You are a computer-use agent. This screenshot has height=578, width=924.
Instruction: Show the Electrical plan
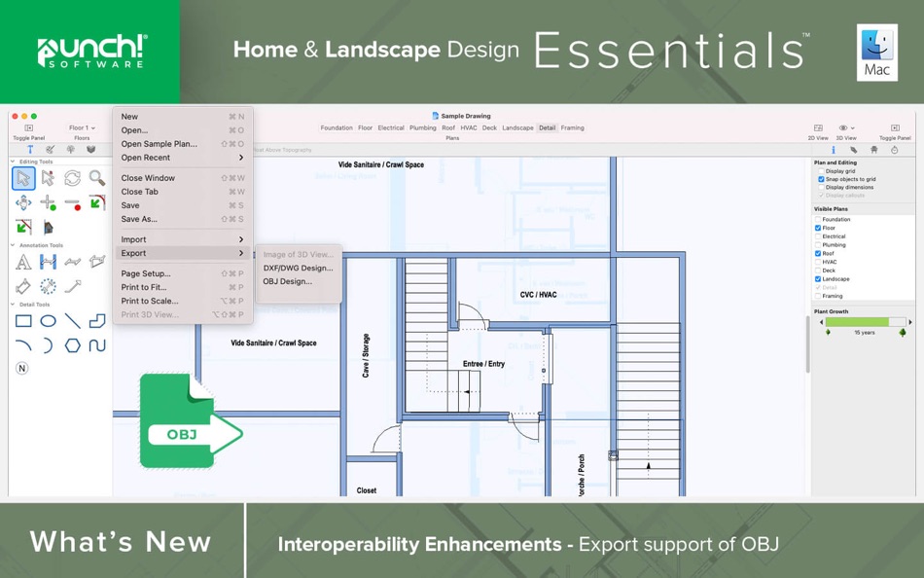pos(818,236)
